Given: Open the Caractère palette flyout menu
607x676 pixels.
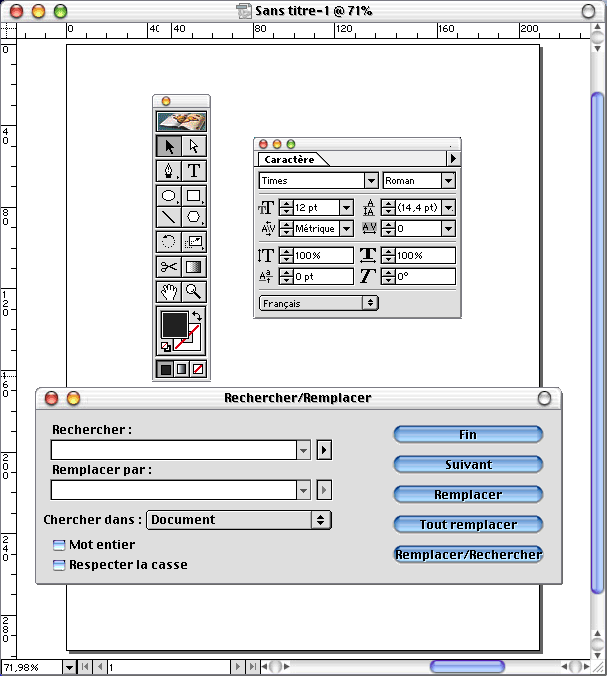Looking at the screenshot, I should (453, 159).
